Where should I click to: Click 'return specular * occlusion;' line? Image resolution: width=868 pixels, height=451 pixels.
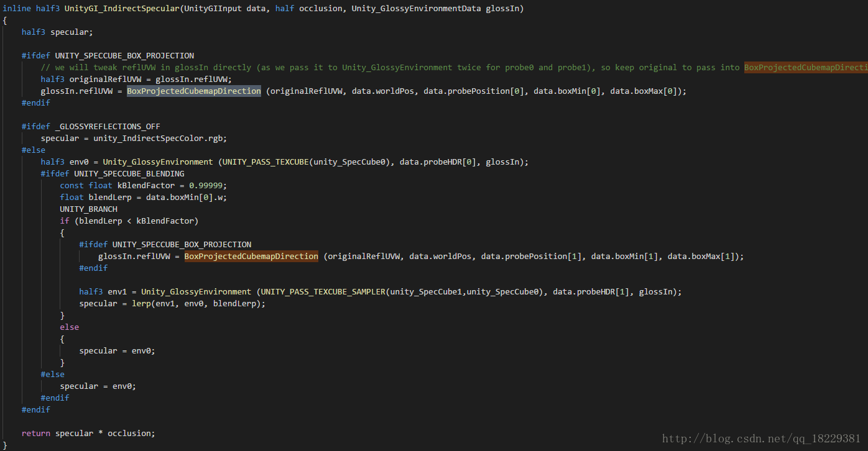(x=88, y=434)
